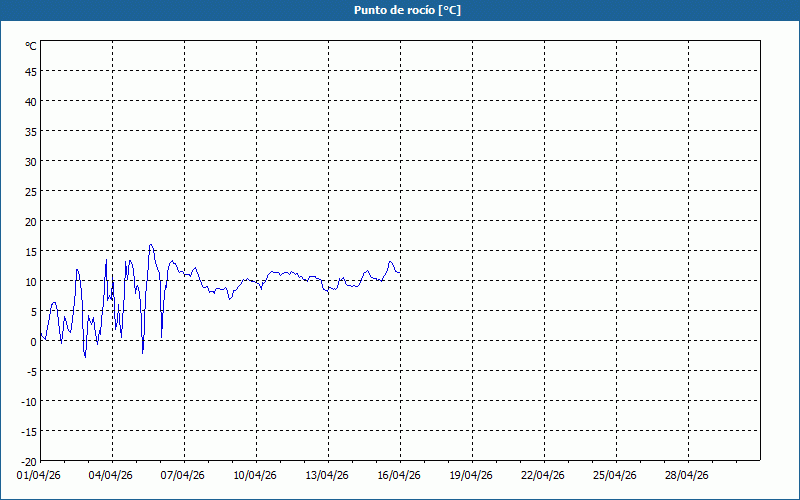Screen dimensions: 800x500
Task: Click the 10/04/26 x-axis date
Action: 255,476
